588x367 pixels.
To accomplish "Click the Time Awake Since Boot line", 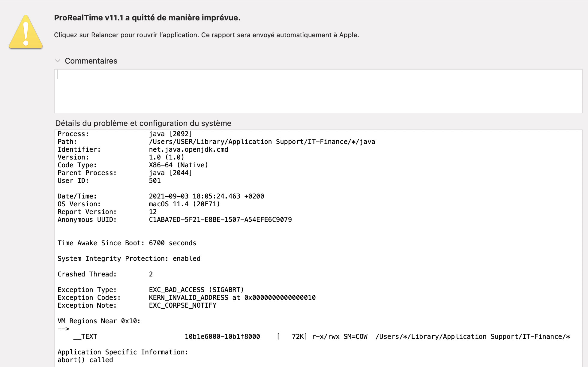I will [x=127, y=243].
